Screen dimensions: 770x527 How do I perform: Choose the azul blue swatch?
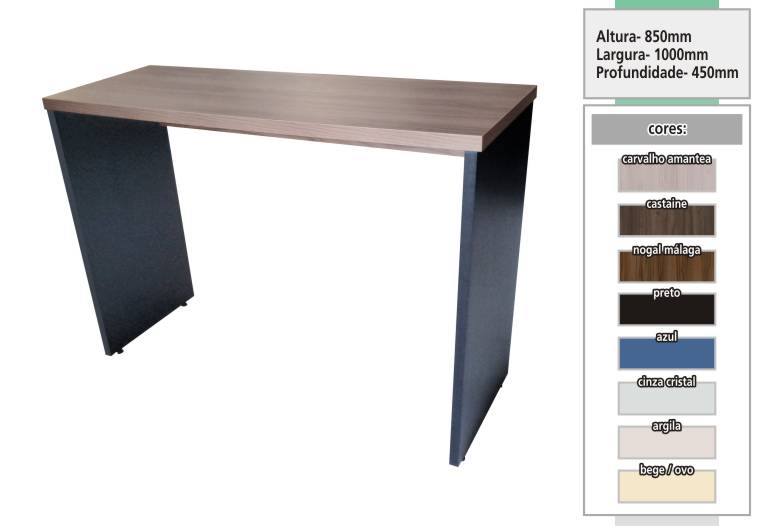coord(666,354)
